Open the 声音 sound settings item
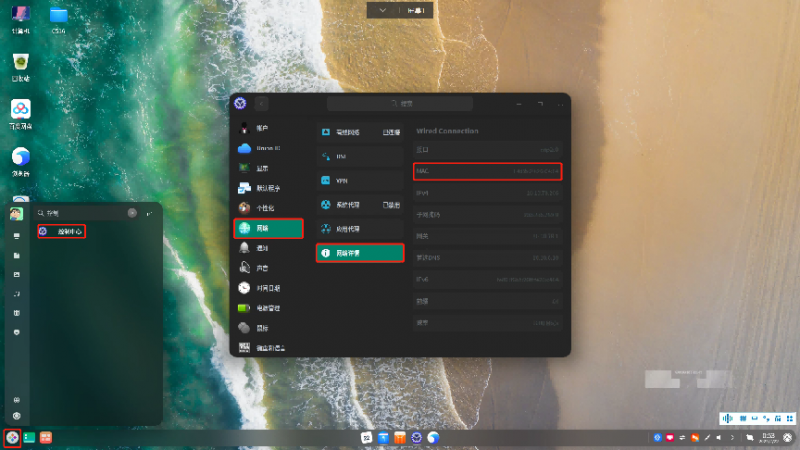The height and width of the screenshot is (450, 800). 268,268
